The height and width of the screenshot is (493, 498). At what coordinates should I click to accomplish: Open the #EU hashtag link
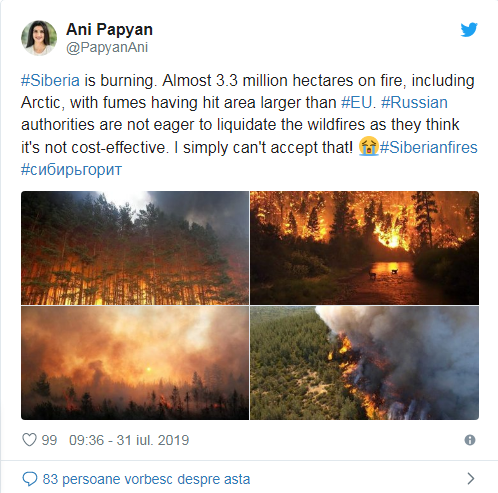[x=356, y=103]
